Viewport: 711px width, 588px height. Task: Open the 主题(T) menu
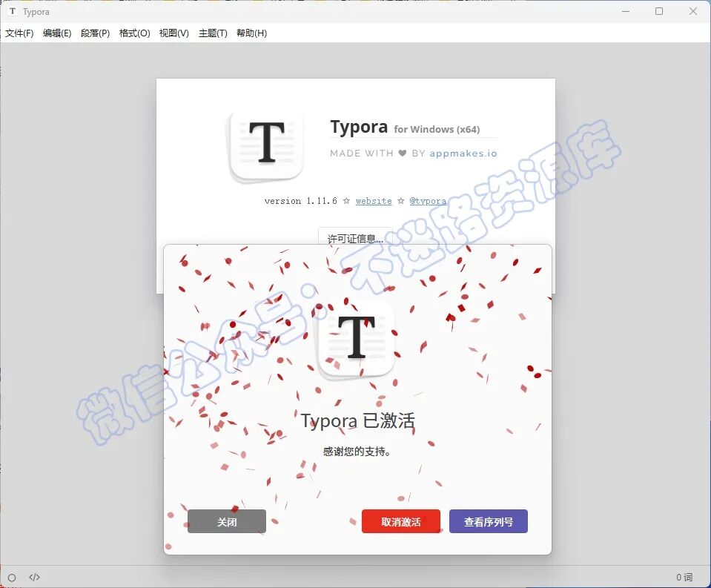click(213, 33)
